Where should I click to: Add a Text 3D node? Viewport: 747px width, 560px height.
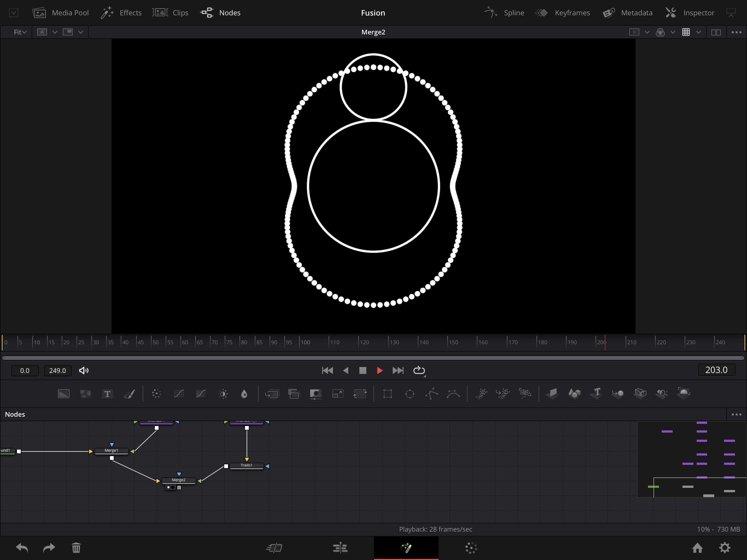[596, 394]
